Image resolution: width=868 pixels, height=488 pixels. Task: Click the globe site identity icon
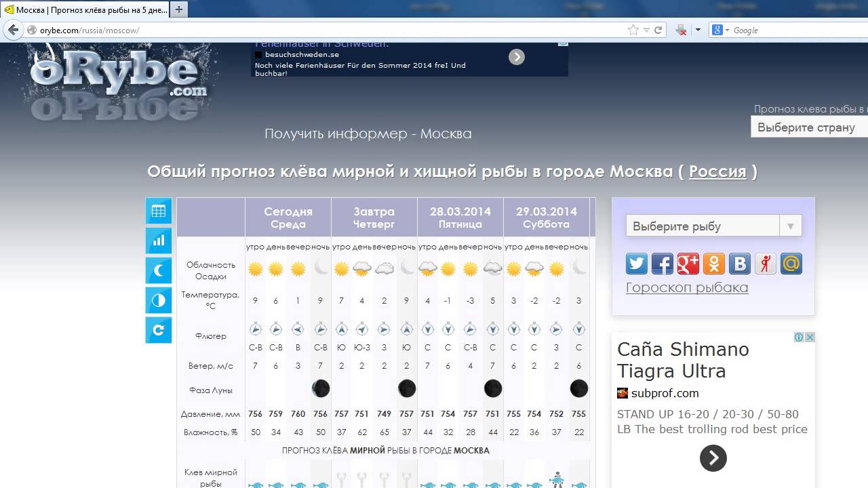tap(31, 30)
